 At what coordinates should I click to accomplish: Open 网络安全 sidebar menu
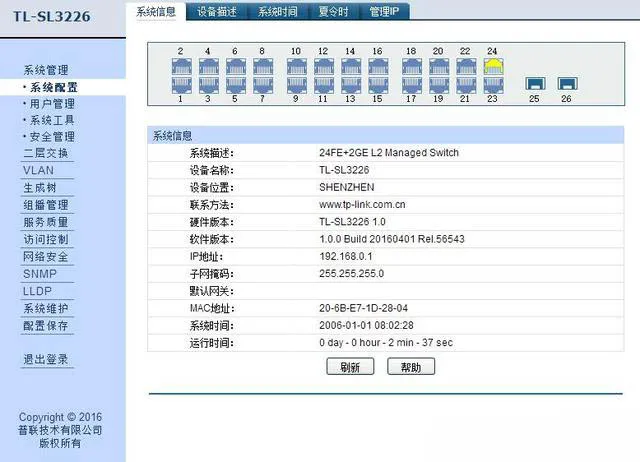[x=46, y=257]
